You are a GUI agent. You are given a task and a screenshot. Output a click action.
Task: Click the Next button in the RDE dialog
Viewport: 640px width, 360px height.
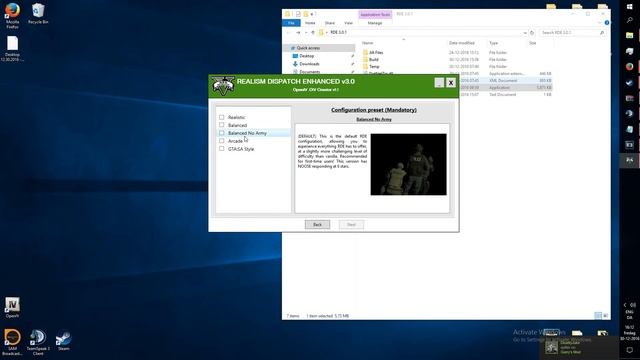tap(351, 224)
